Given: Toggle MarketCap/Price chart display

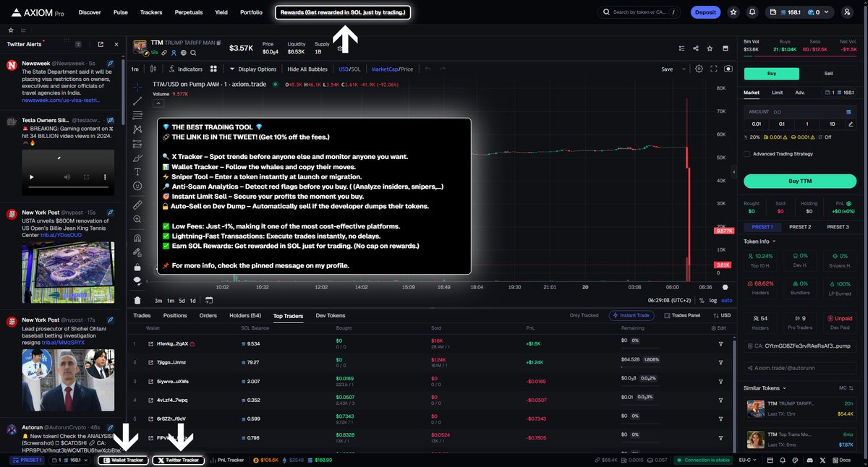Looking at the screenshot, I should coord(392,69).
